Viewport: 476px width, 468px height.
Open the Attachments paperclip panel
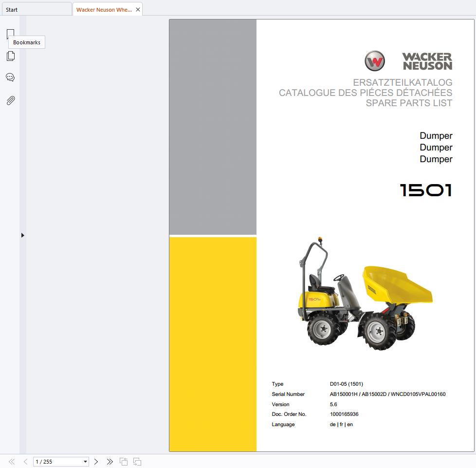tap(10, 100)
